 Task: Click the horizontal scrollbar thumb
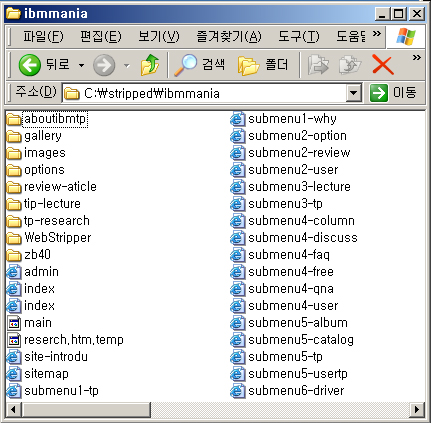click(86, 409)
